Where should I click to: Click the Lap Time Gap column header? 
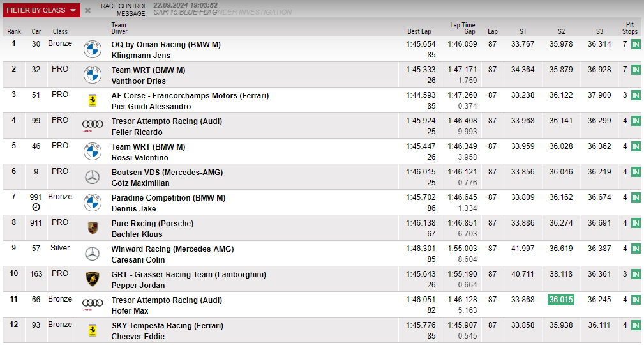pos(463,28)
